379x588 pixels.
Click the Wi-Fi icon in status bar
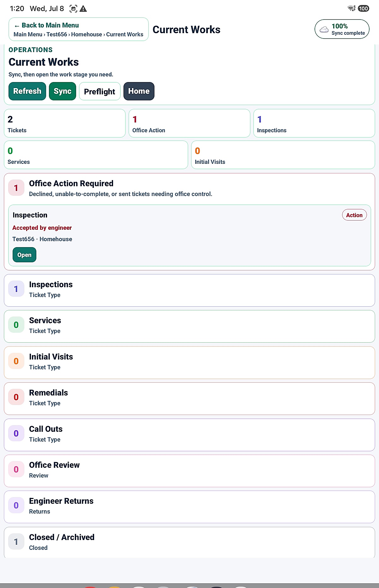(x=352, y=9)
